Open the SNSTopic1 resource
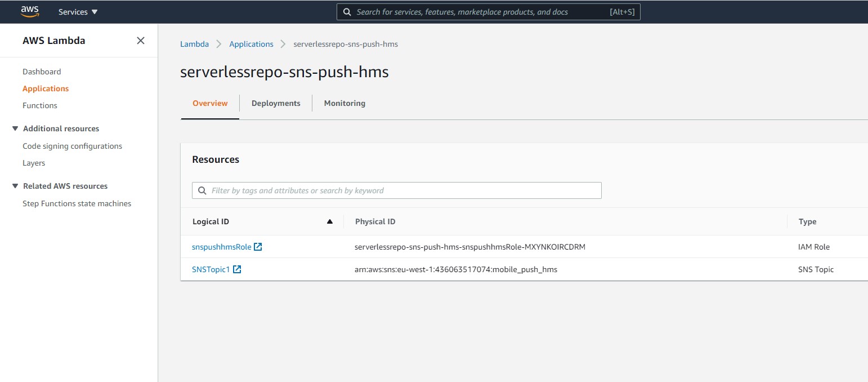868x382 pixels. pyautogui.click(x=212, y=269)
